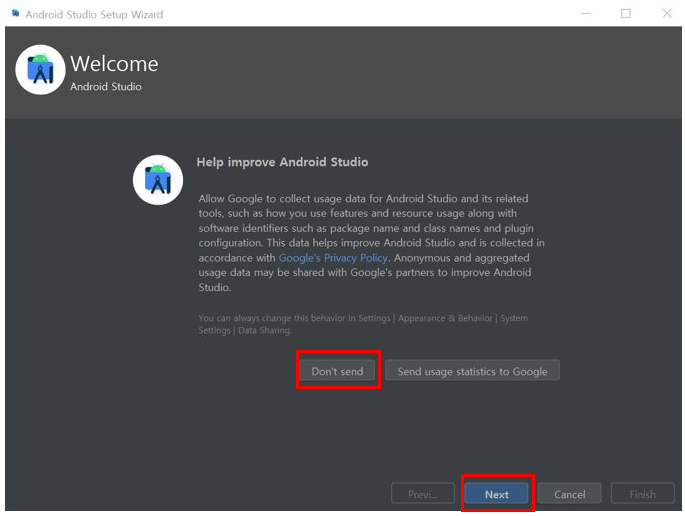Click the Android Studio icon beside Help improve
The height and width of the screenshot is (516, 685).
(158, 180)
